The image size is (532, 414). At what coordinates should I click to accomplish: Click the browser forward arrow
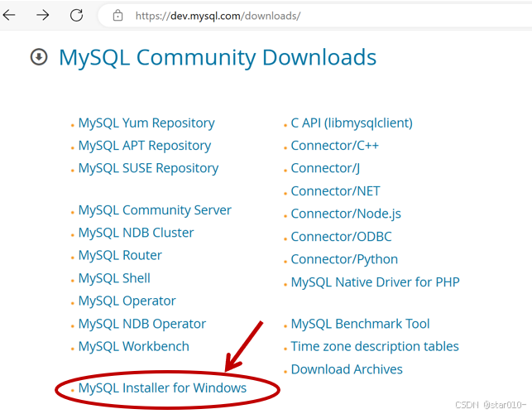[x=43, y=15]
